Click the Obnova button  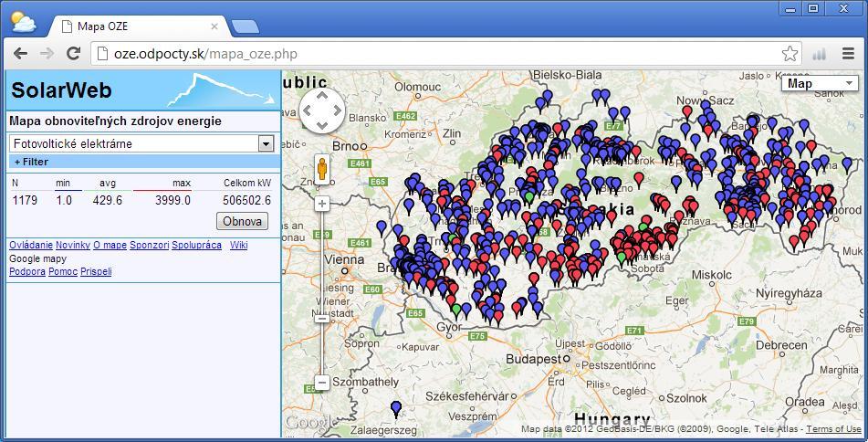[242, 221]
